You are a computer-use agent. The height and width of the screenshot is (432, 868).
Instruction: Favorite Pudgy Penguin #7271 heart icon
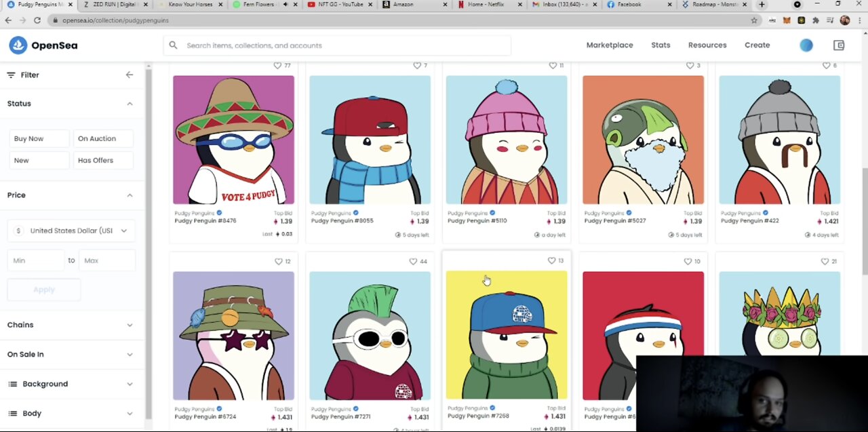pyautogui.click(x=413, y=261)
